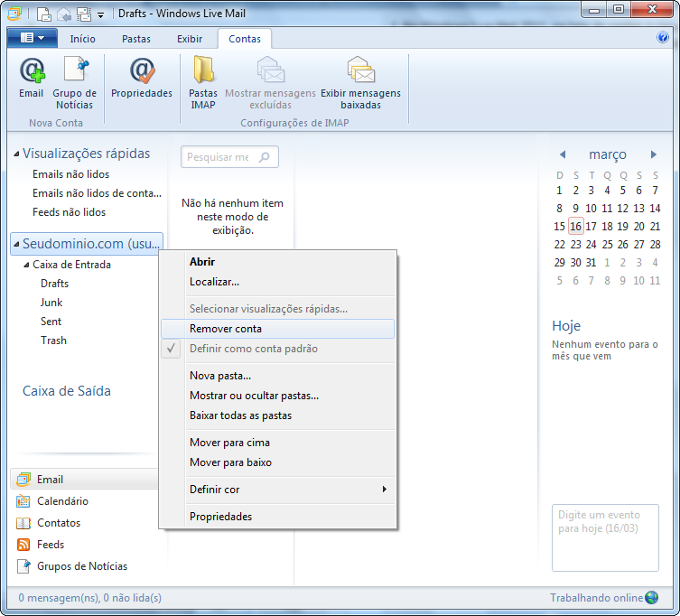Select the Drafts folder

pyautogui.click(x=54, y=284)
